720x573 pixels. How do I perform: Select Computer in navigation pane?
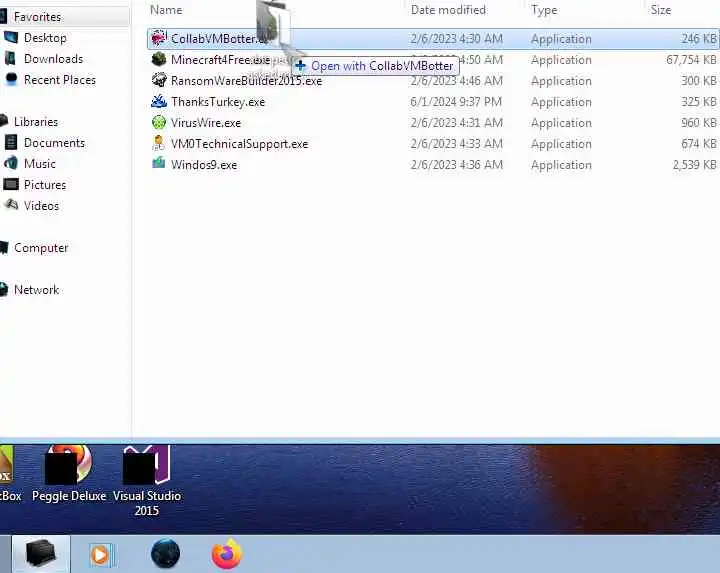41,248
